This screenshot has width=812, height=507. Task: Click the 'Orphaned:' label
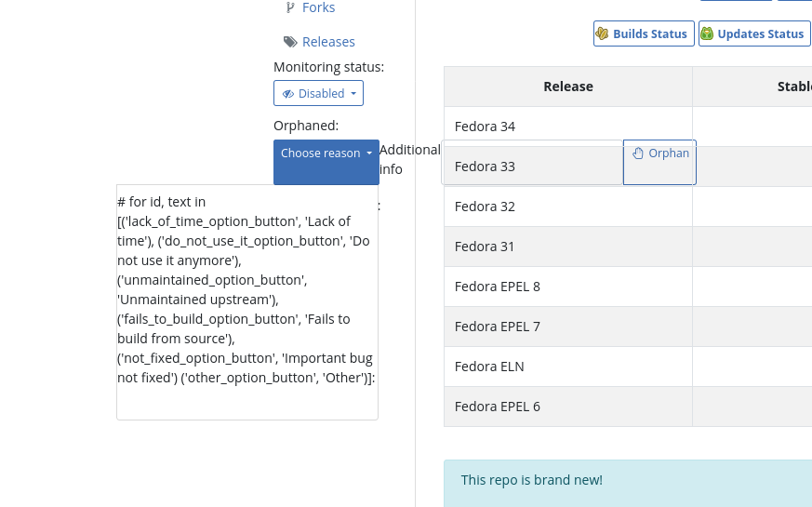[x=306, y=126]
